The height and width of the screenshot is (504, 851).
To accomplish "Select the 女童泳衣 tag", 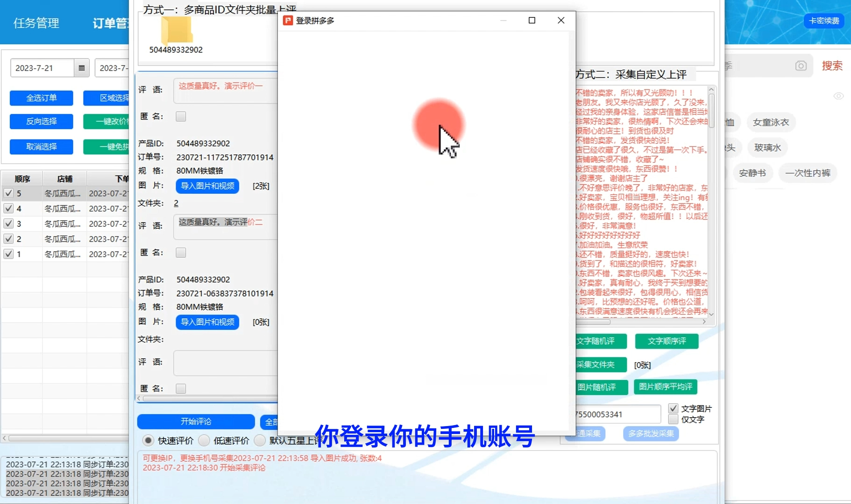I will [770, 122].
